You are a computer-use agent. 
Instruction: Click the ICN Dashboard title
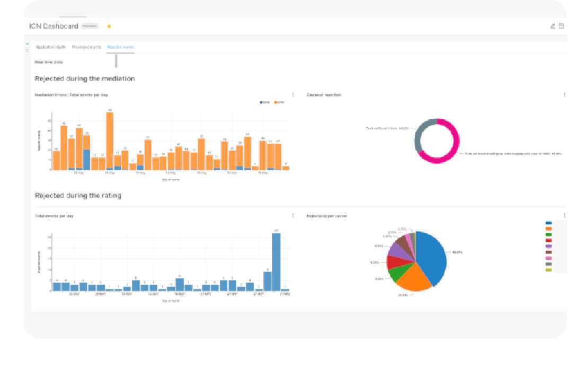click(x=54, y=26)
